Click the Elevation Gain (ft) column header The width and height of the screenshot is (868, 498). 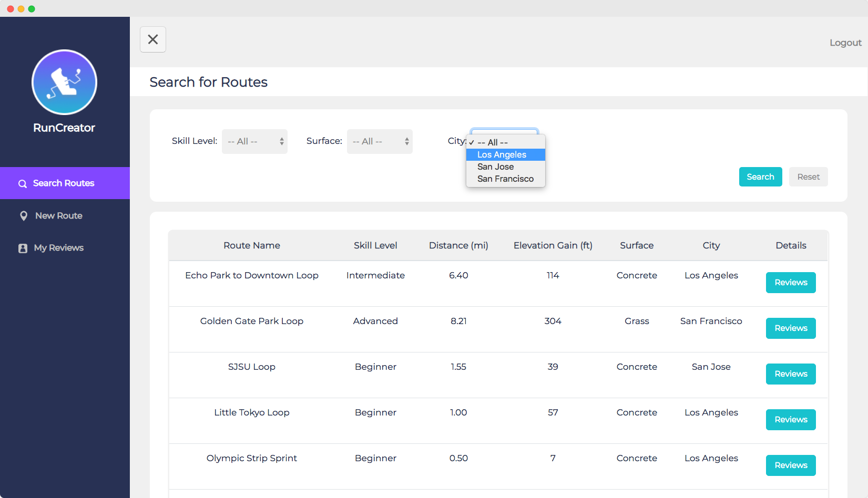[553, 245]
